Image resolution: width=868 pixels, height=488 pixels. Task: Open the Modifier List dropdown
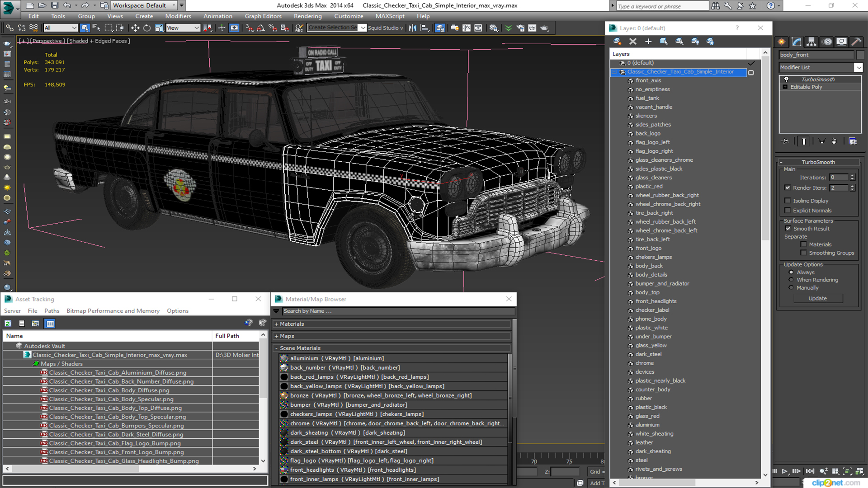tap(858, 67)
